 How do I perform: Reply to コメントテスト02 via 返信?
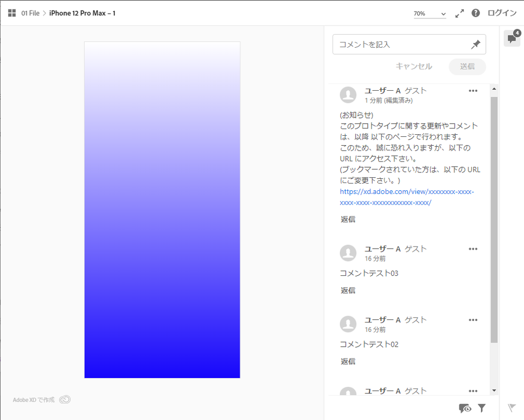coord(348,361)
